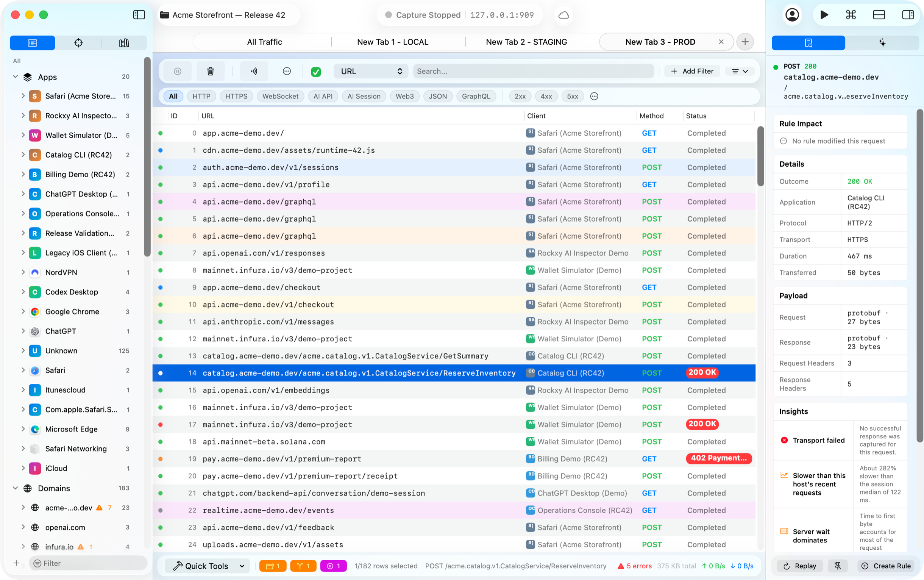924x580 pixels.
Task: Collapse the Domains tree section
Action: coord(15,488)
